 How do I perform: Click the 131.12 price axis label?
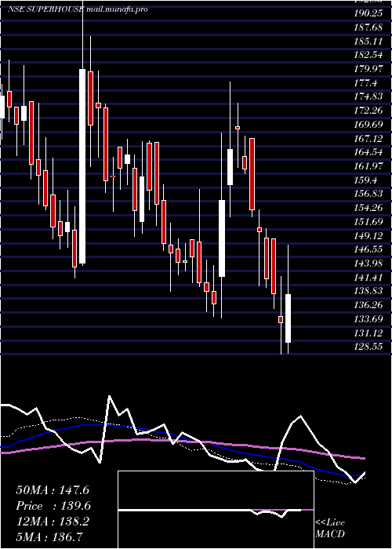tap(370, 333)
